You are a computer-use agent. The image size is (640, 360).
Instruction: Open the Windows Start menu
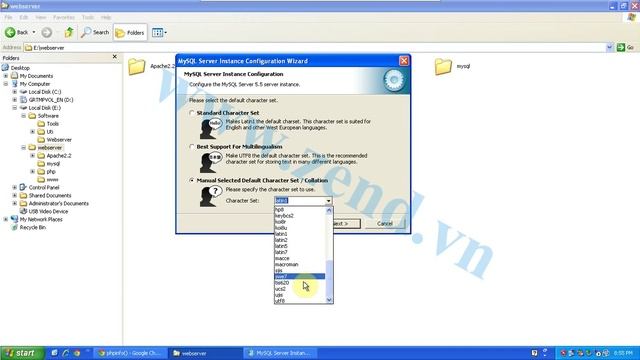click(x=22, y=353)
